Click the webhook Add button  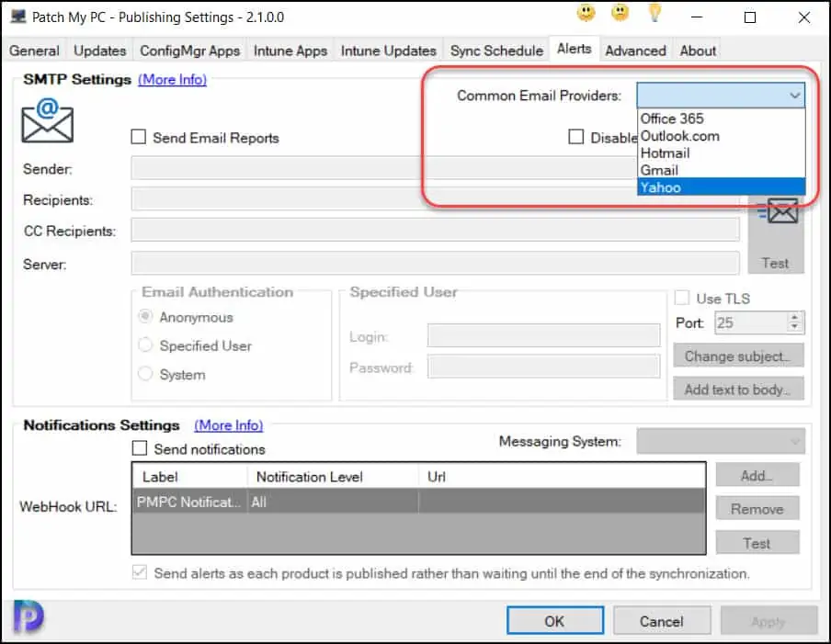(x=757, y=475)
